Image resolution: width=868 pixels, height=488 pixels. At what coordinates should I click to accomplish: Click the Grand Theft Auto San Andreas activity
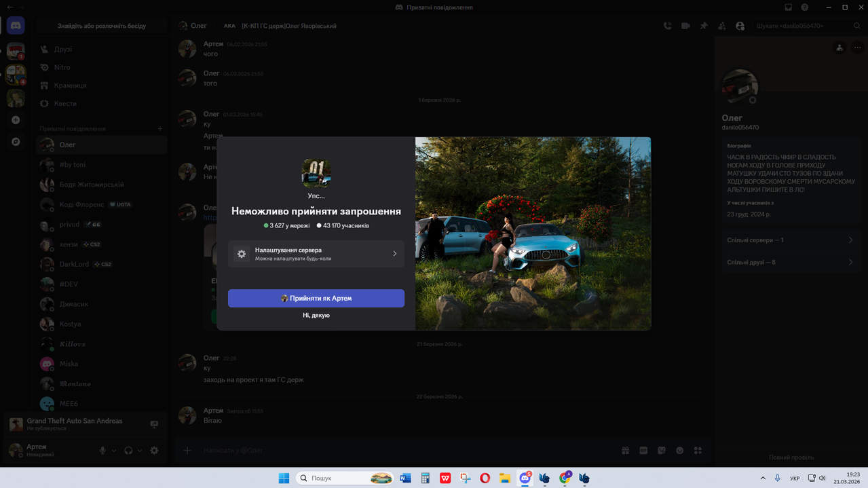(75, 424)
